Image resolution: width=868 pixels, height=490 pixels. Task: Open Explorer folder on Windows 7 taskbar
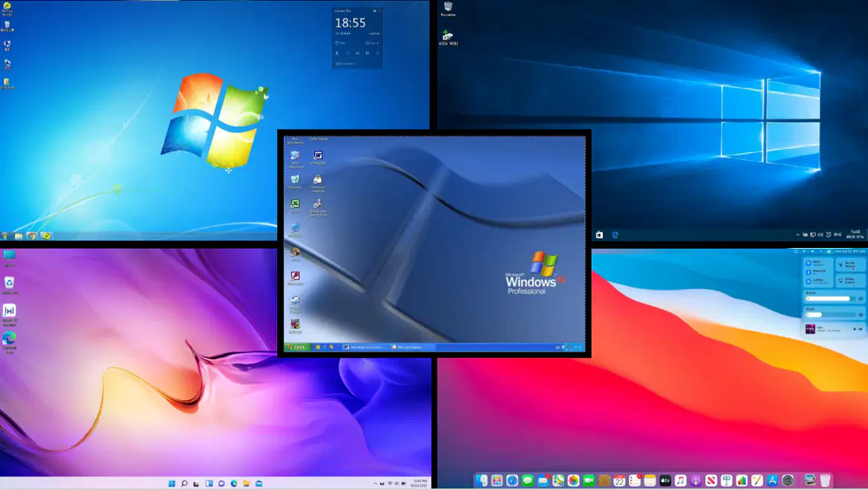[19, 235]
